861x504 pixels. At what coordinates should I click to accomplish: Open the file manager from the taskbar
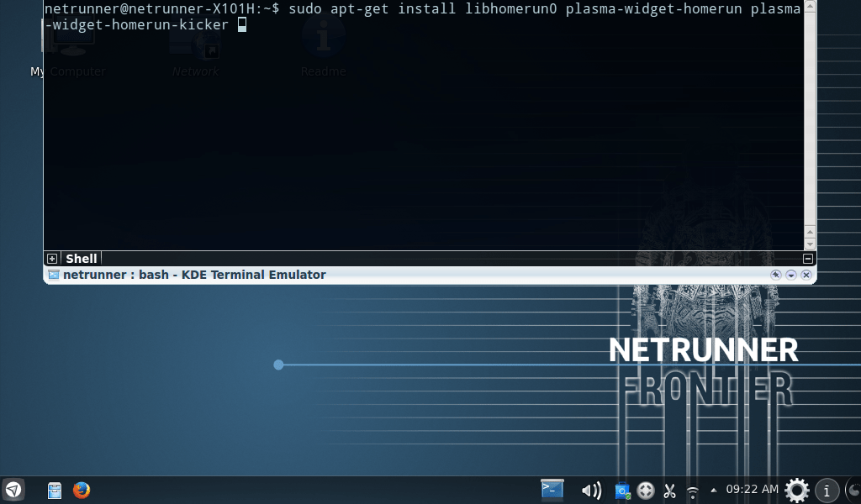(x=55, y=490)
